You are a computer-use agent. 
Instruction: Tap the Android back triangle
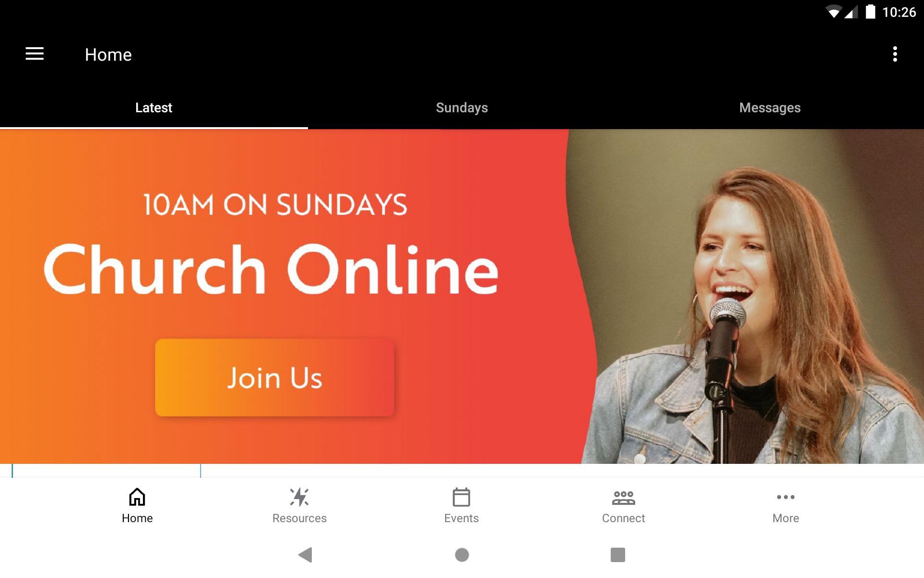click(x=306, y=555)
